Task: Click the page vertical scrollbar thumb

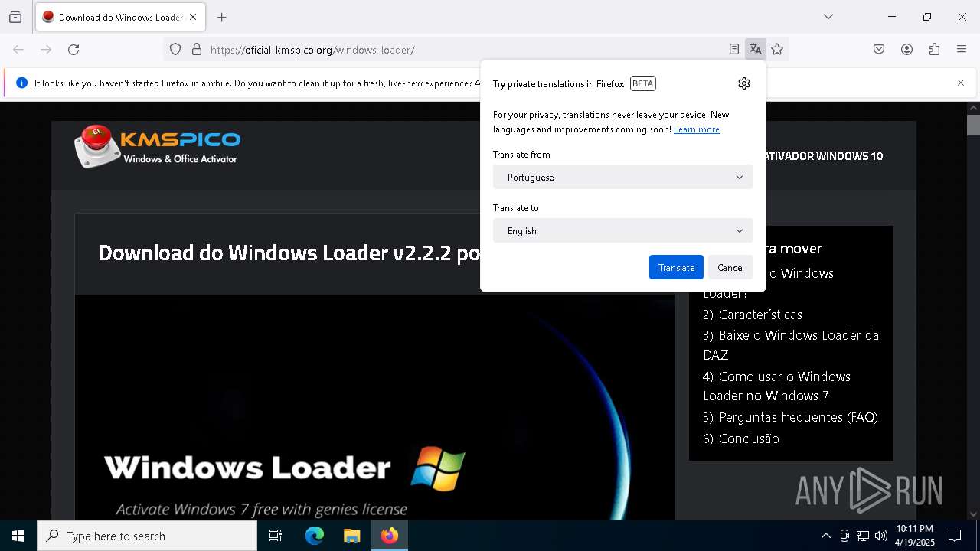Action: click(x=973, y=125)
